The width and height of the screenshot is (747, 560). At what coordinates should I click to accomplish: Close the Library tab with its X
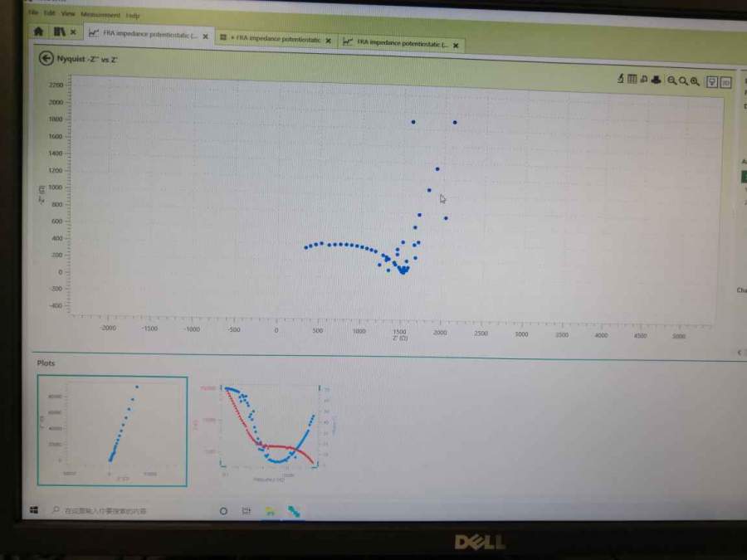pos(73,32)
